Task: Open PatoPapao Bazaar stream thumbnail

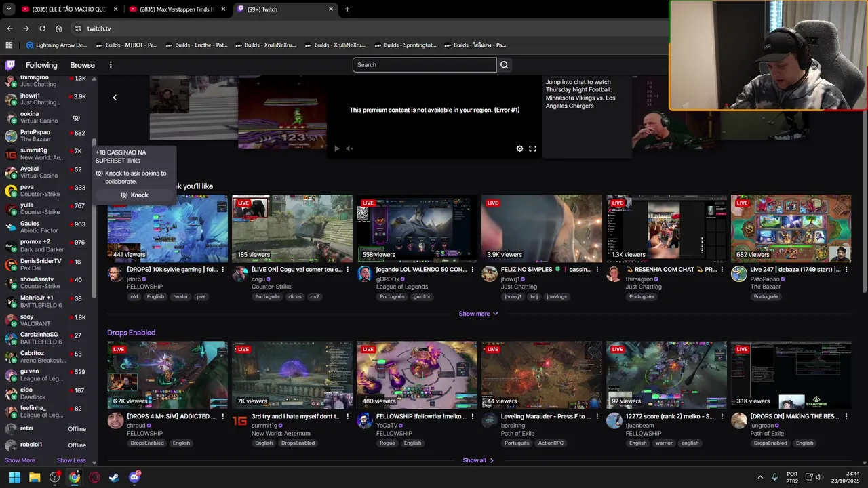Action: (791, 228)
